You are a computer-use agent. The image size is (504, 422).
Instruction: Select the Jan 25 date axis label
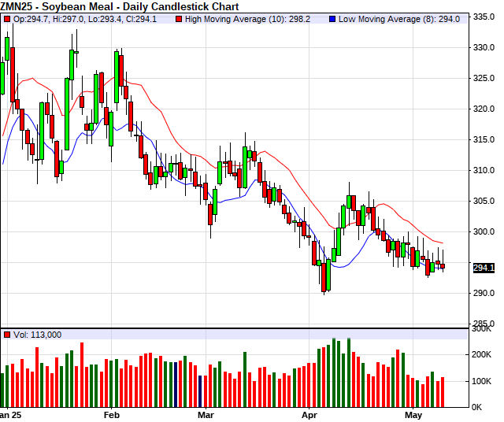coord(9,413)
